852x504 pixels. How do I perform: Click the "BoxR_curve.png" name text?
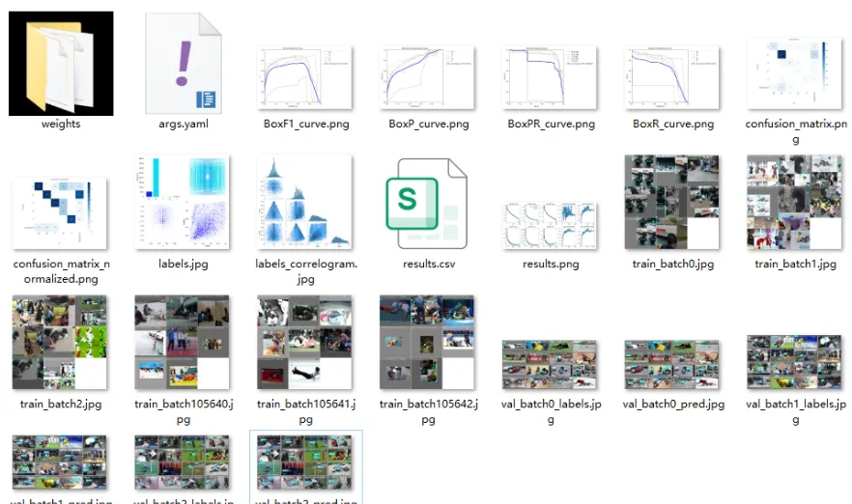click(673, 124)
